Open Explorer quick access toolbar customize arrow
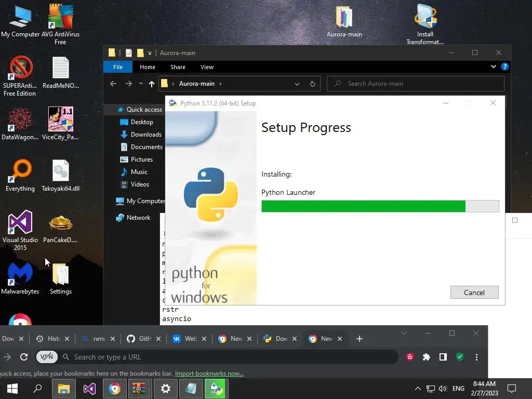 click(150, 54)
